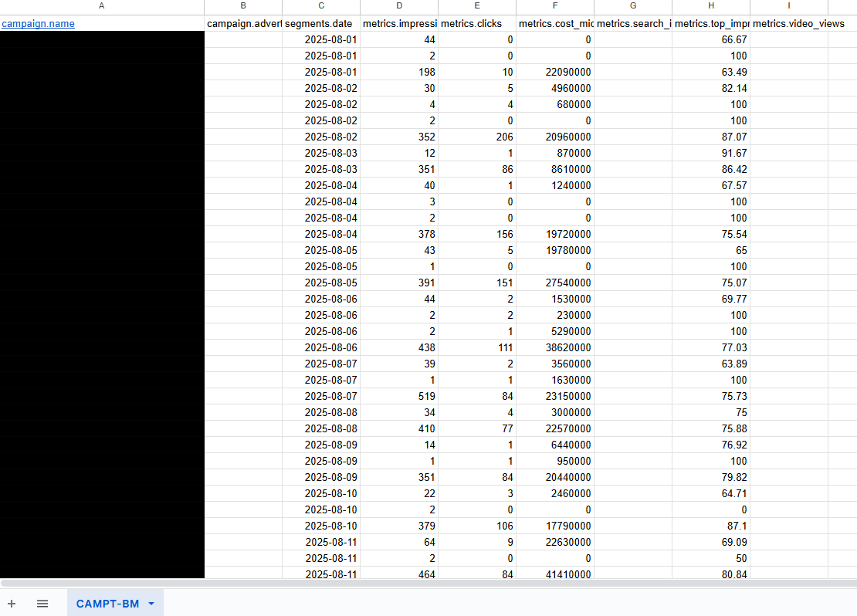Select cell showing 519 impressions
The height and width of the screenshot is (616, 857).
(x=399, y=396)
